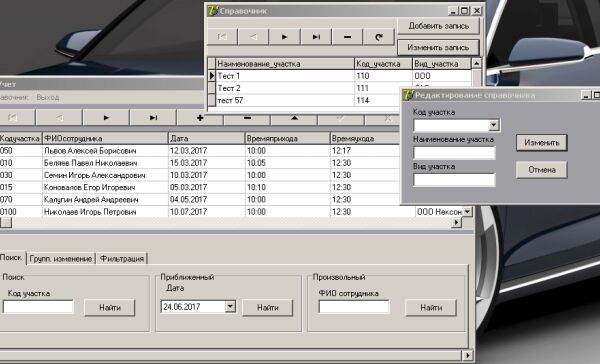Screen dimensions: 600x364
Task: Click ФИОсотрудника column header
Action: coord(105,139)
